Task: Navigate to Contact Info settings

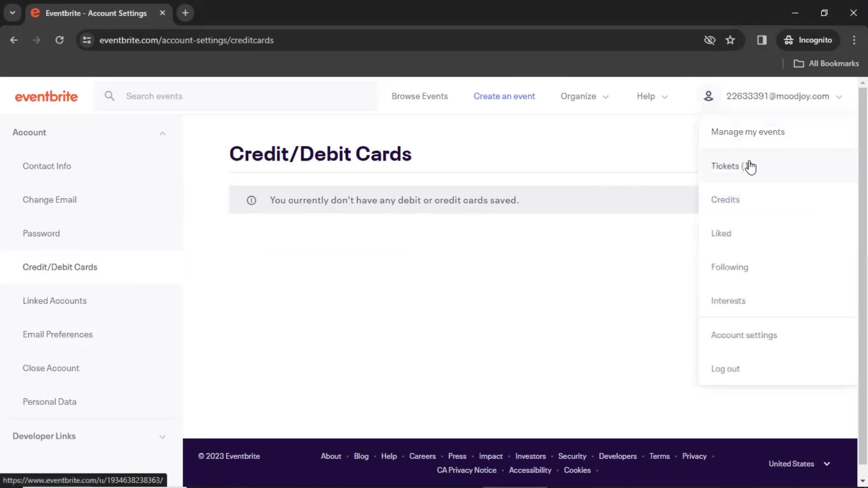Action: click(x=47, y=166)
